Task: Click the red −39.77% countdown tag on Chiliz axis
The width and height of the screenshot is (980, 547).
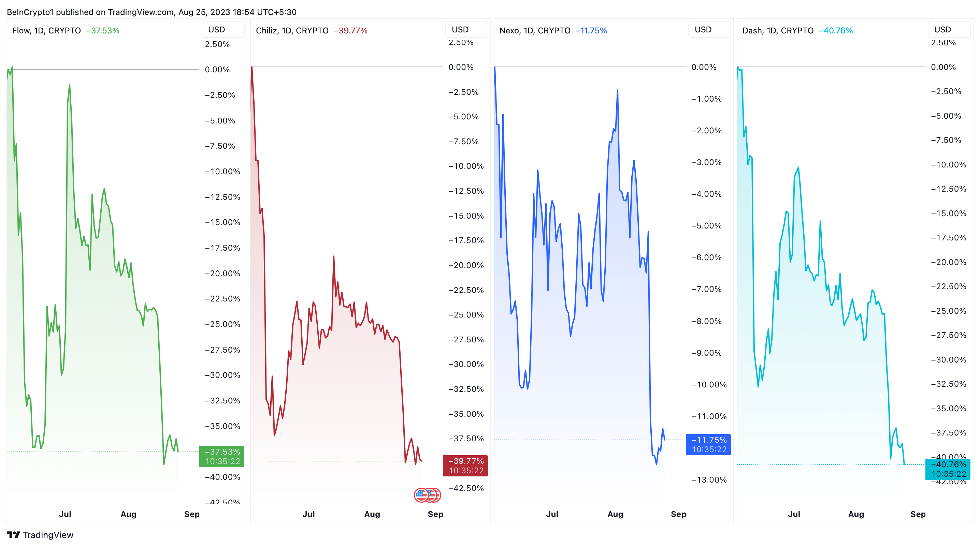Action: [x=465, y=465]
